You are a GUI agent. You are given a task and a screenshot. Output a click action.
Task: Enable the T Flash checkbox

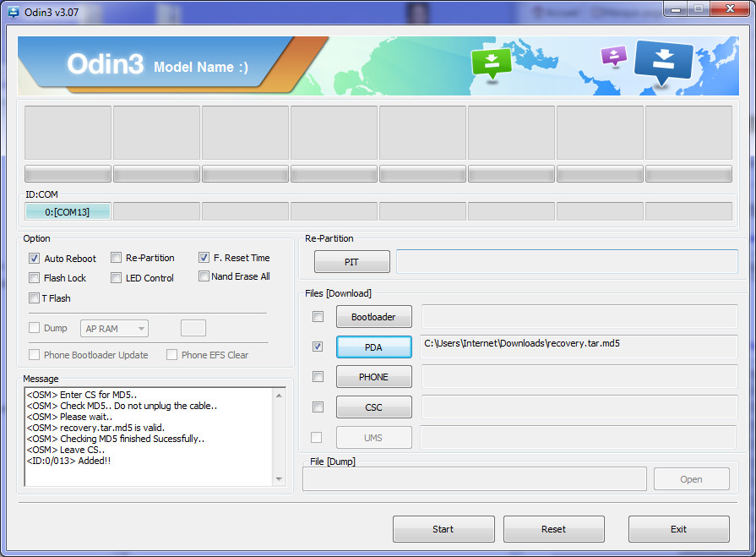point(34,298)
